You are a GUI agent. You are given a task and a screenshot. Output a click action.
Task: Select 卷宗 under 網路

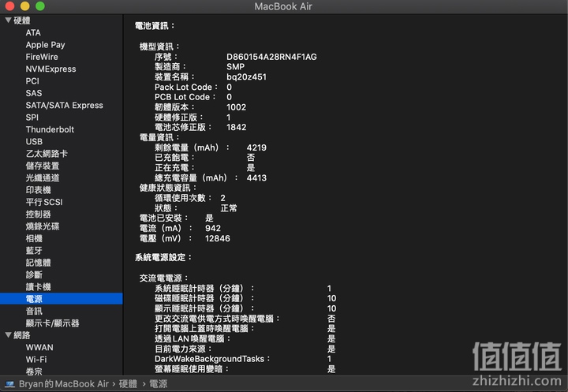pyautogui.click(x=34, y=371)
